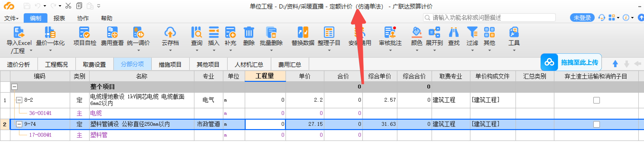Switch to 造价分析 tab
Image resolution: width=644 pixels, height=166 pixels.
coord(18,65)
